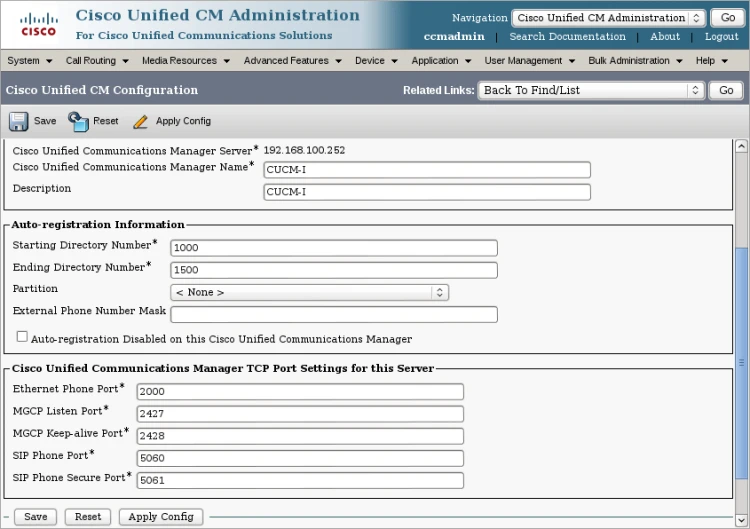The image size is (750, 529).
Task: Focus the Starting Directory Number field
Action: pyautogui.click(x=334, y=248)
